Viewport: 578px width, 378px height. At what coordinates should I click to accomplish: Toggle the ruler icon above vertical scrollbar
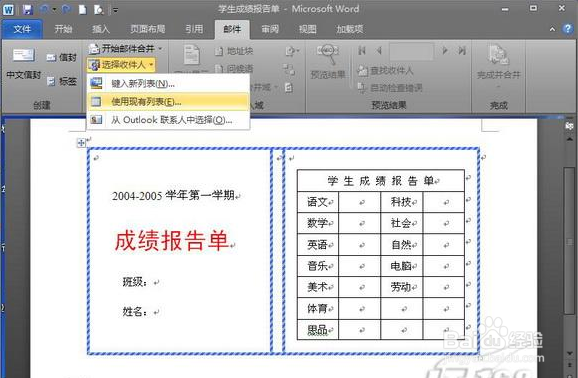pyautogui.click(x=569, y=126)
